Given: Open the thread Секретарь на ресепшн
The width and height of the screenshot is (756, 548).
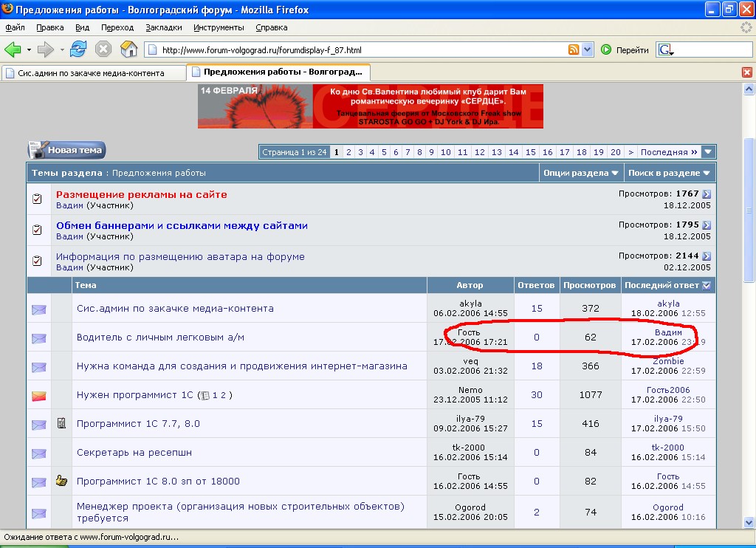Looking at the screenshot, I should pyautogui.click(x=134, y=452).
